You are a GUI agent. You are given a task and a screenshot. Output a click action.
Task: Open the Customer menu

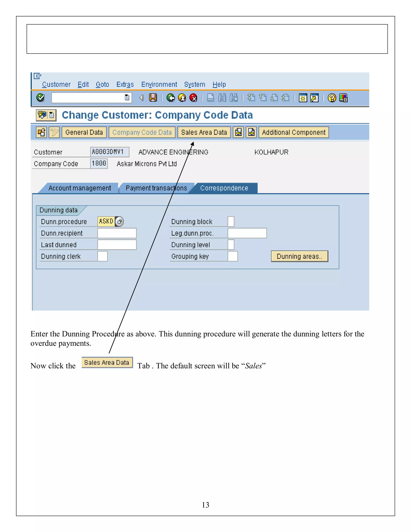[56, 85]
